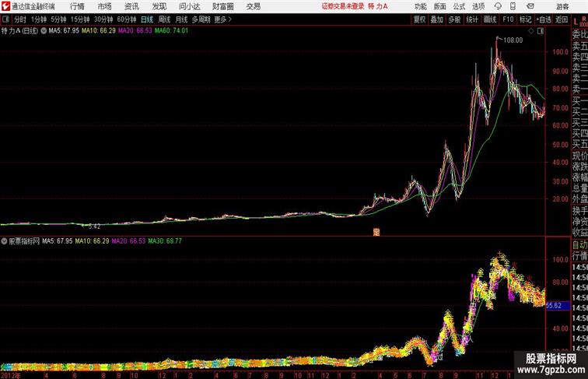Open F10 company info

(508, 19)
